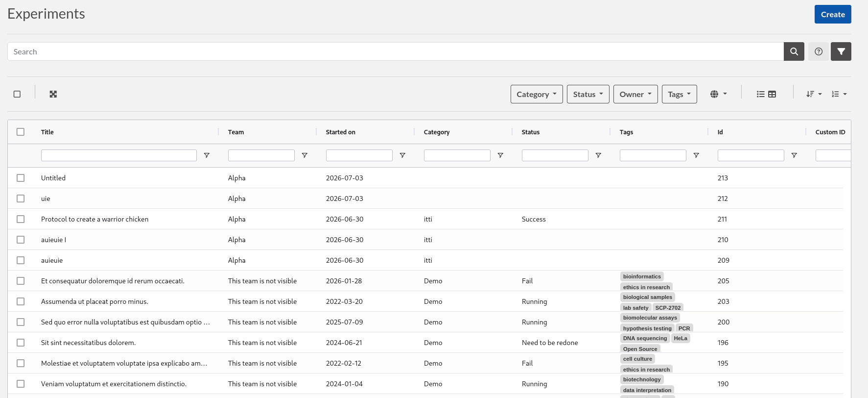The width and height of the screenshot is (868, 398).
Task: Click the Tags column filter funnel
Action: [x=696, y=155]
